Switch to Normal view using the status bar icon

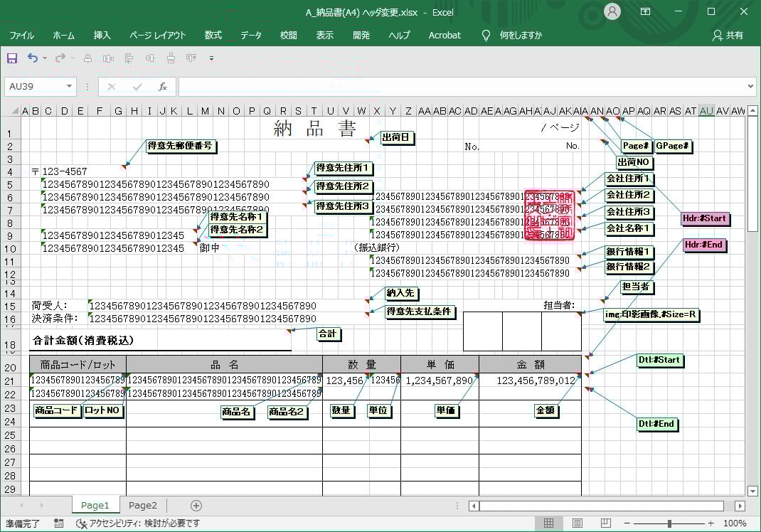548,523
